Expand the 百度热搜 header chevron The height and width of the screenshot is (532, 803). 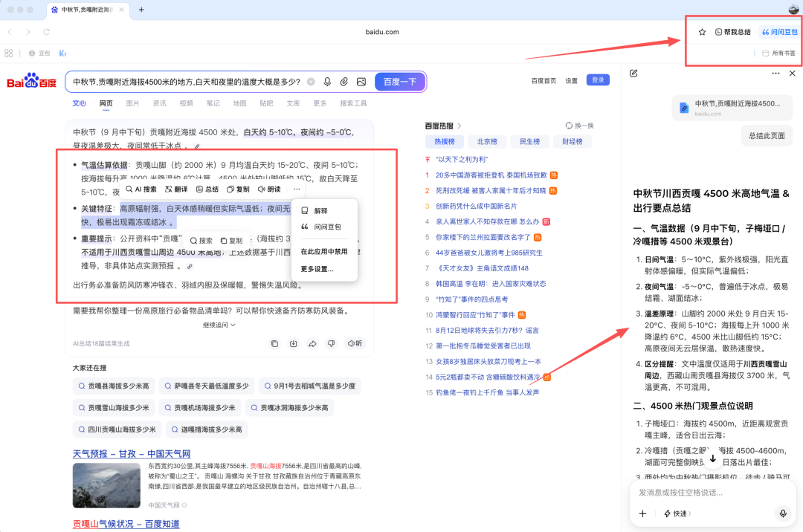[x=459, y=126]
